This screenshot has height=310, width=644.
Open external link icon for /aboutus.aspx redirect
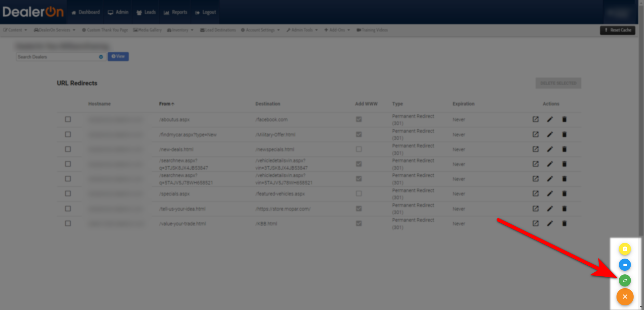coord(536,119)
